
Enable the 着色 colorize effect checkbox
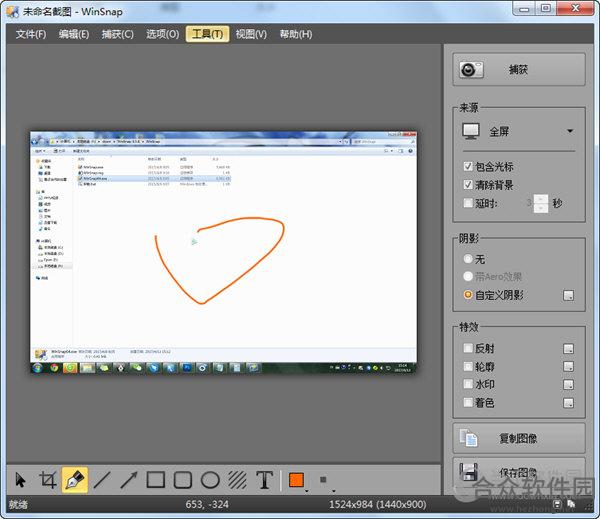[x=468, y=402]
